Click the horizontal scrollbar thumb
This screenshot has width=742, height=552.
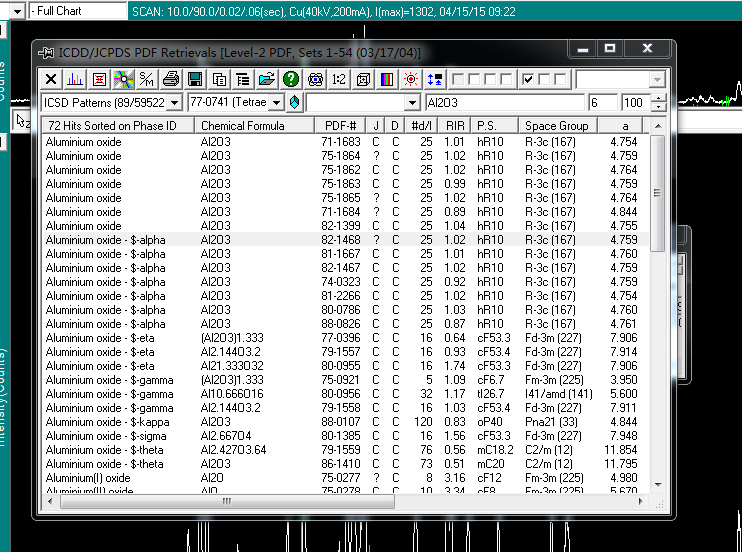click(227, 501)
